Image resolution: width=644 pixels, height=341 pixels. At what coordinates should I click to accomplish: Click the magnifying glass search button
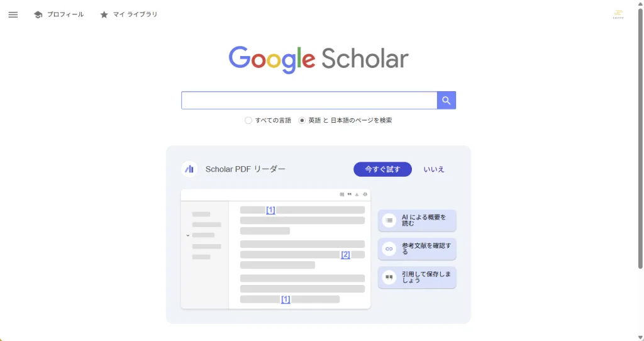coord(446,101)
